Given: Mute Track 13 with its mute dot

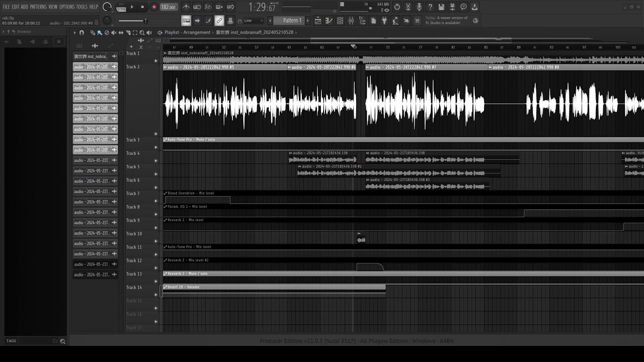Looking at the screenshot, I should [155, 282].
